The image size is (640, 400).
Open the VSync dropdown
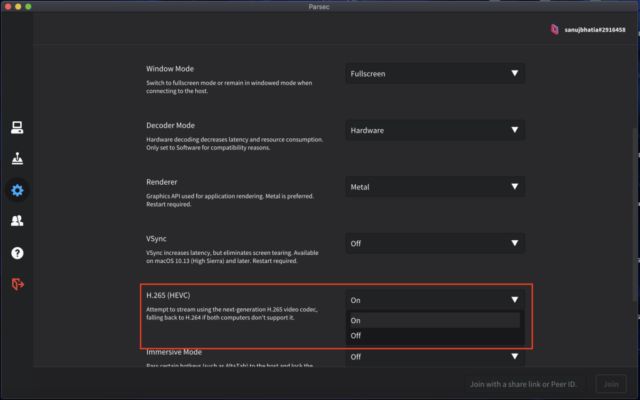coord(435,243)
